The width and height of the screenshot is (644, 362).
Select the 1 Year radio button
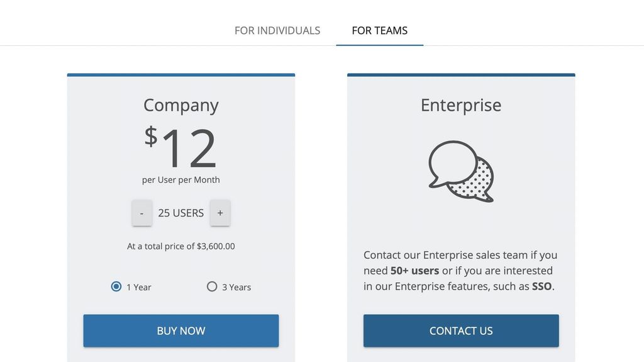[x=116, y=286]
